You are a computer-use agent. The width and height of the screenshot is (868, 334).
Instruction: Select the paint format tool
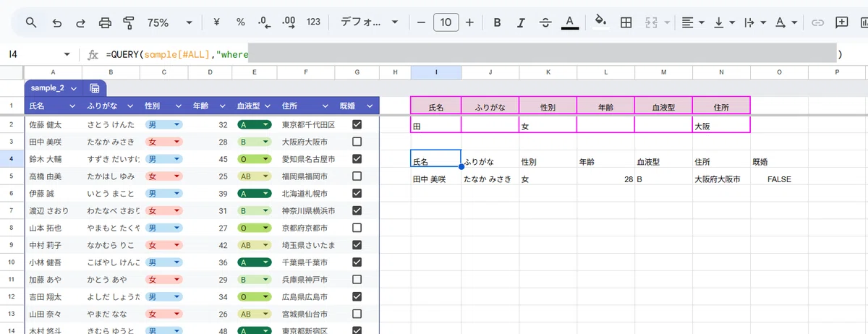coord(129,22)
